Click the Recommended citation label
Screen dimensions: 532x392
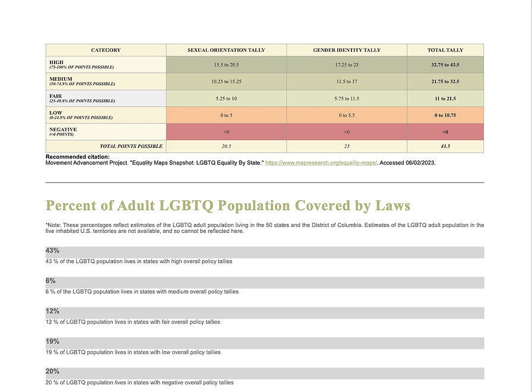(x=77, y=157)
